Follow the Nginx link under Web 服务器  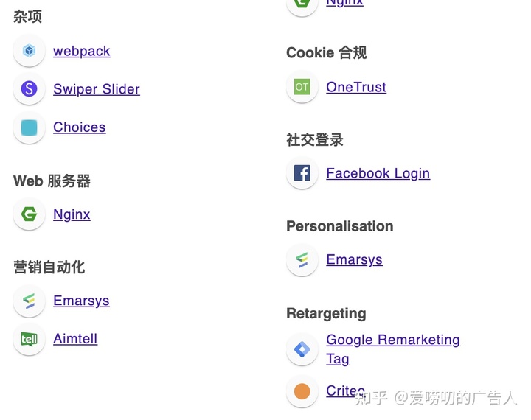(72, 214)
